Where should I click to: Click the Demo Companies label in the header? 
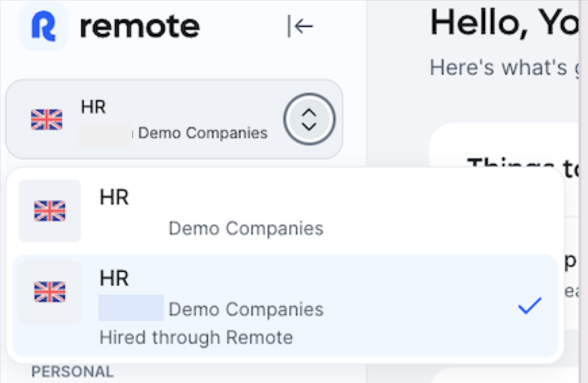202,133
